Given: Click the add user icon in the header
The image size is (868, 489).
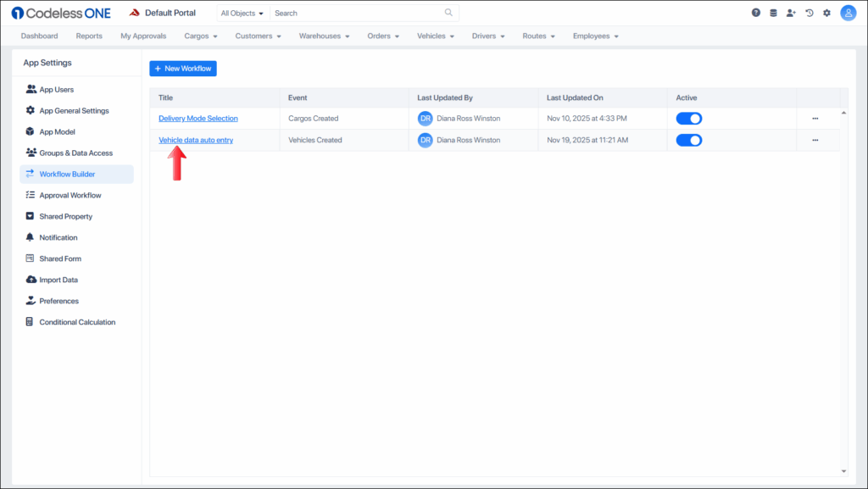Looking at the screenshot, I should [x=791, y=13].
